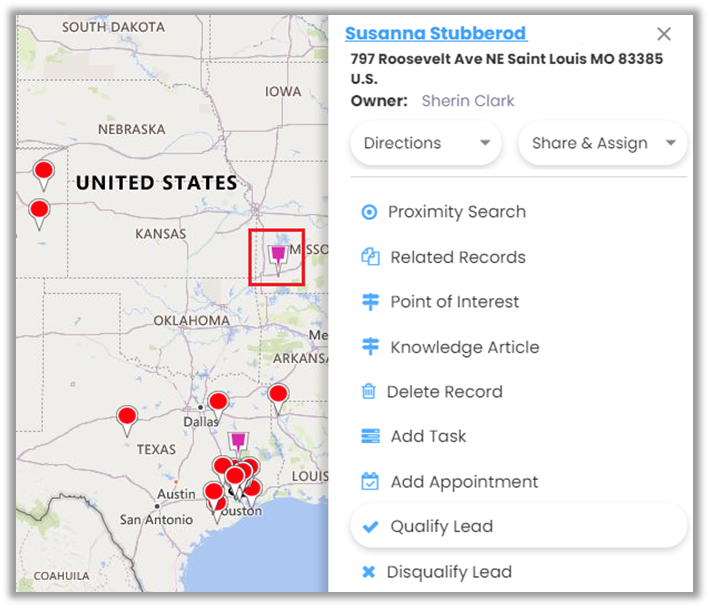The height and width of the screenshot is (608, 710).
Task: Click the Knowledge Article signpost icon
Action: pos(370,347)
